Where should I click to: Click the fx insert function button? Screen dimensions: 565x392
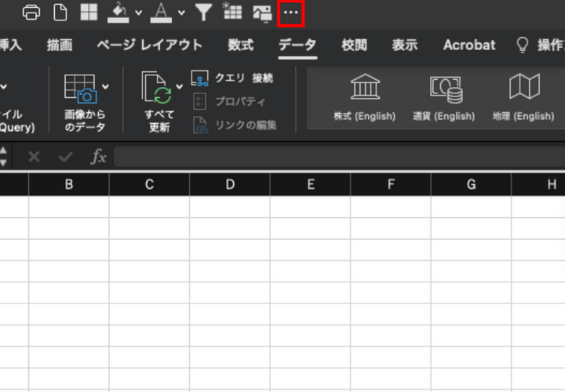98,157
